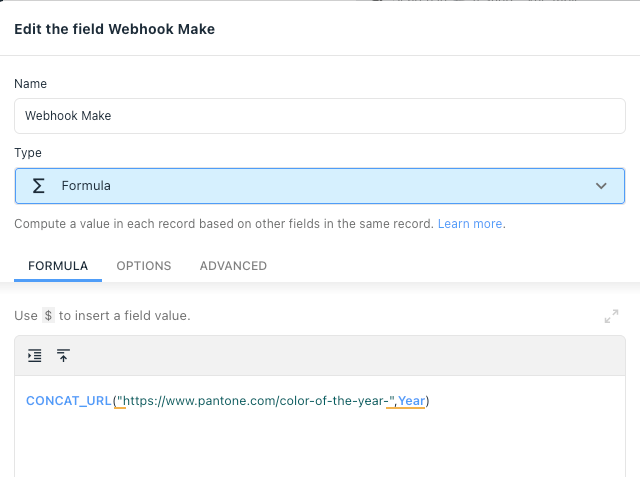Open the Type dropdown chevron
The width and height of the screenshot is (640, 477).
coord(601,186)
